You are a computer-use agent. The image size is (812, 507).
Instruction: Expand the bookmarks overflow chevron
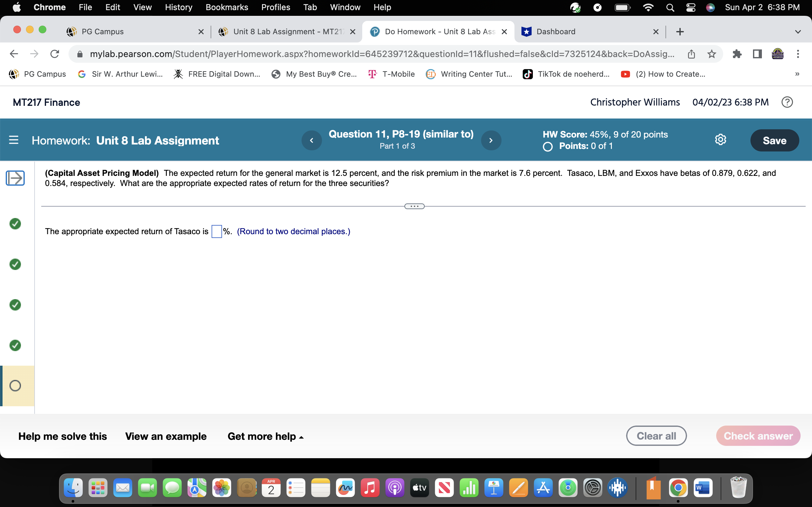[797, 74]
